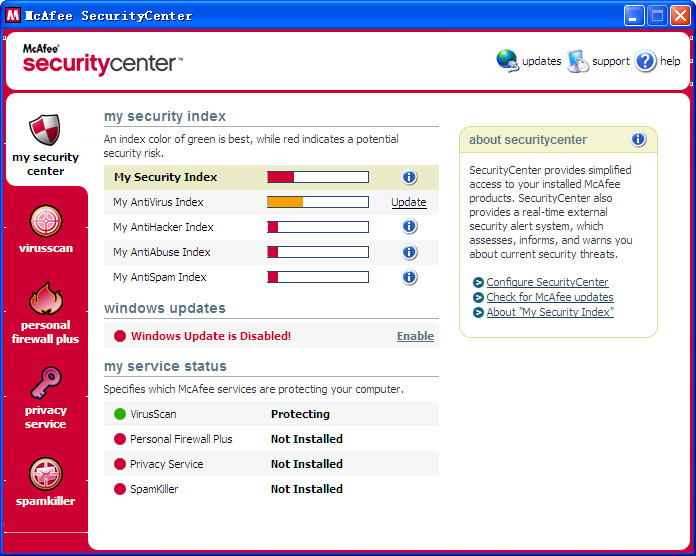The height and width of the screenshot is (556, 696).
Task: Open About "My Security Index" link
Action: click(x=550, y=313)
